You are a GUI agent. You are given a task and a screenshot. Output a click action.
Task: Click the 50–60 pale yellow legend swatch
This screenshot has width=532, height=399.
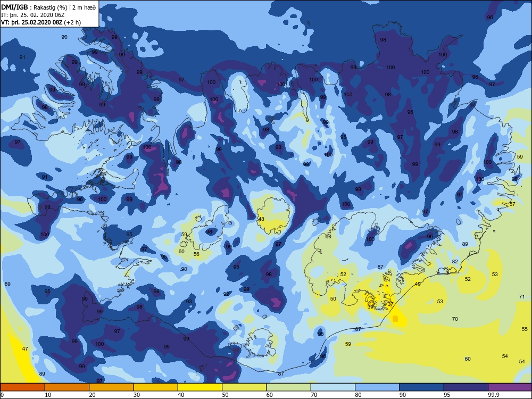[x=244, y=387]
